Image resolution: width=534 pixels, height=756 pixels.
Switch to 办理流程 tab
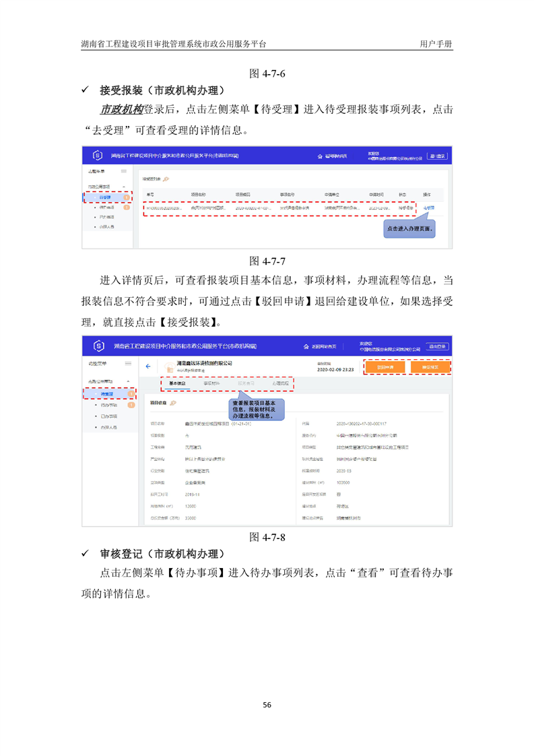281,384
